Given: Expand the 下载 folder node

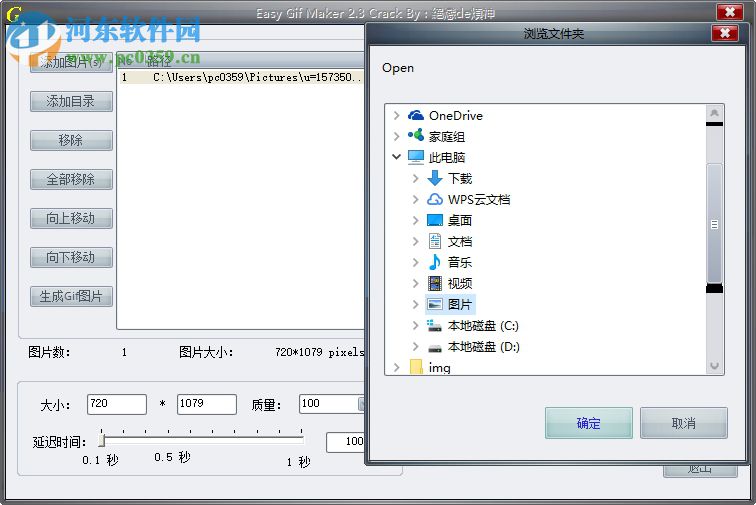Looking at the screenshot, I should tap(416, 178).
